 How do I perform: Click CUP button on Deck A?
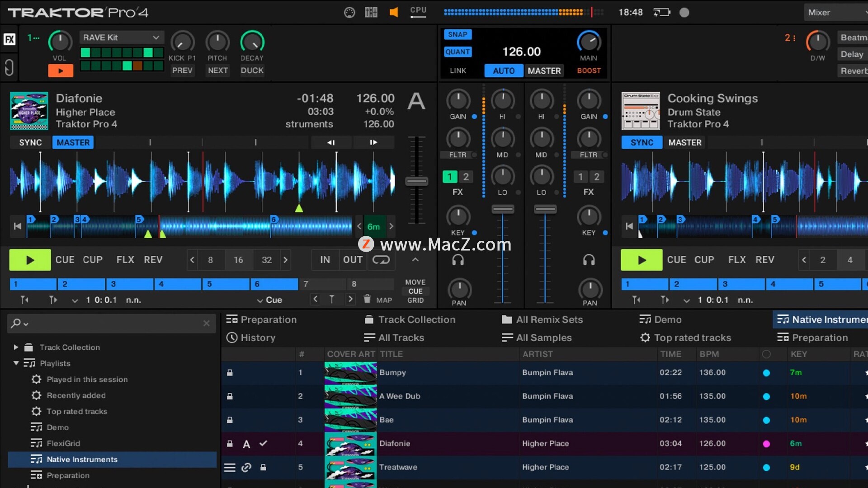(x=93, y=260)
